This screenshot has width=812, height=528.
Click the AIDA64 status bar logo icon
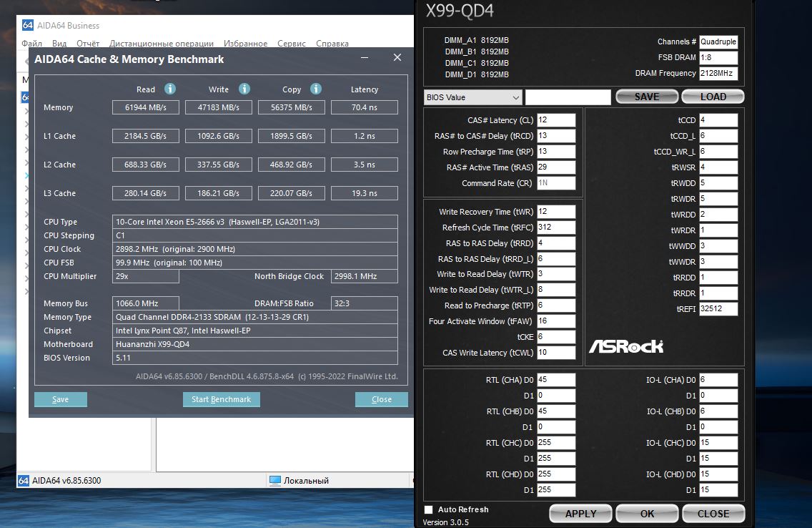[24, 480]
